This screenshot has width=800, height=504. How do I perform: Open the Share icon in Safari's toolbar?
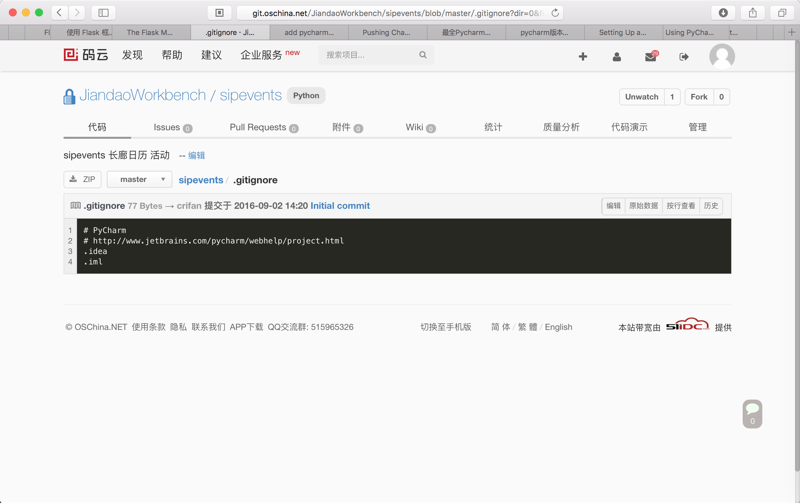coord(753,13)
